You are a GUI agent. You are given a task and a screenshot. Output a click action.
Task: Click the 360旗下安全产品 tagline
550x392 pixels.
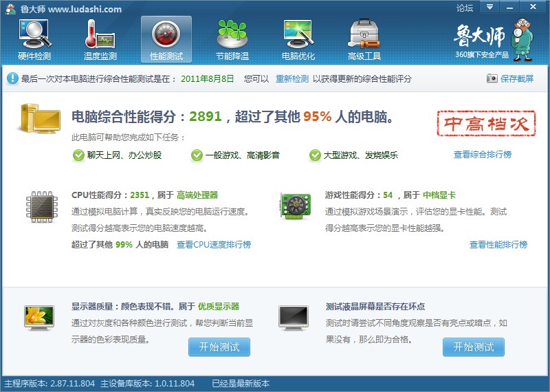[482, 55]
